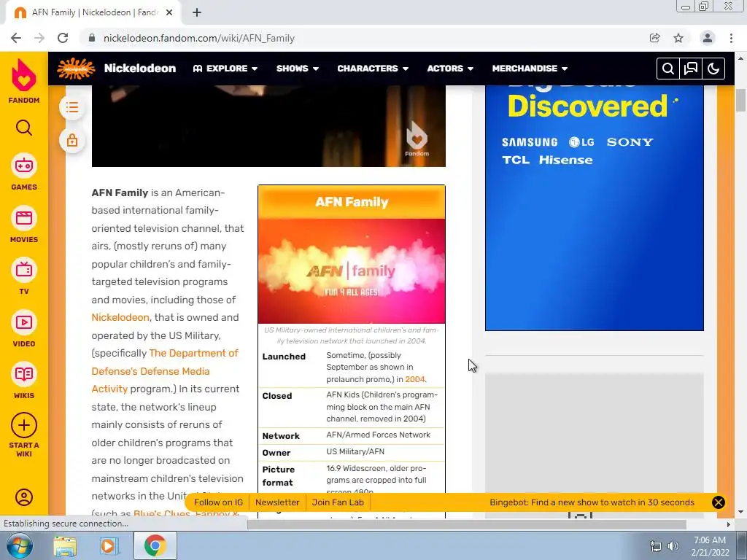This screenshot has width=747, height=560.
Task: Click scroll right arrow at bottom
Action: (728, 524)
